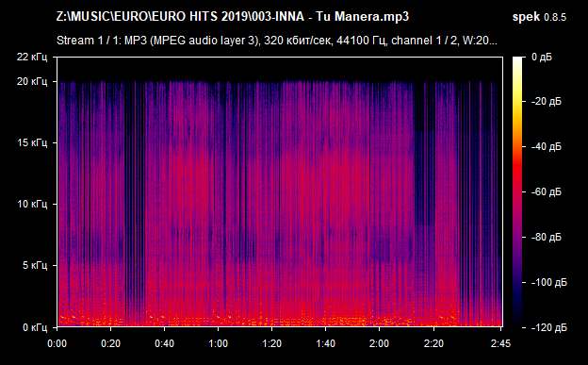Viewport: 588px width, 365px height.
Task: Click the '0:20' time axis label
Action: pos(110,343)
